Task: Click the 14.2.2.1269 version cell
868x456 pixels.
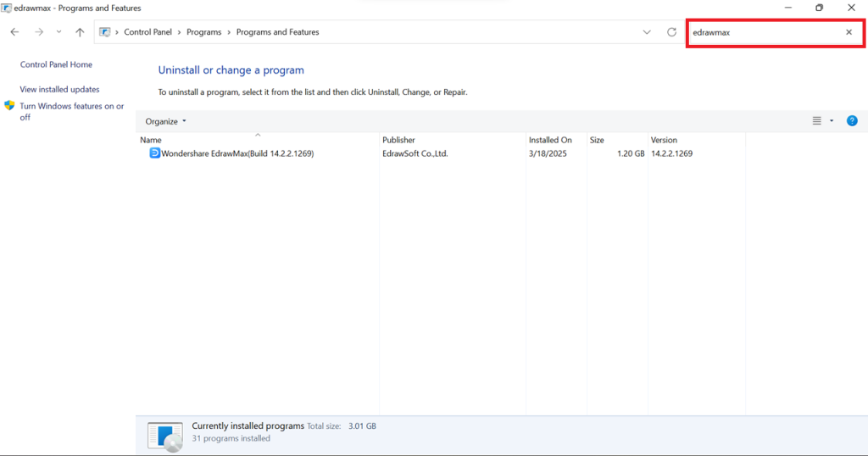Action: click(671, 153)
